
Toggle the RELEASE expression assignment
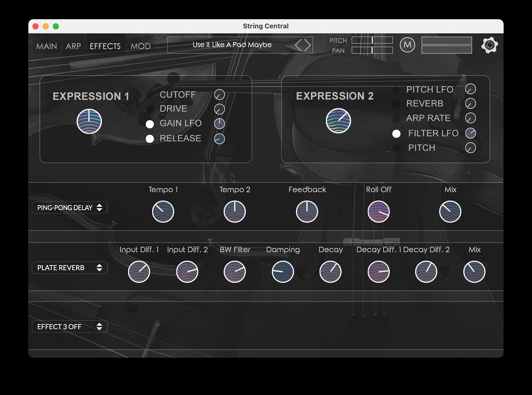pos(150,139)
